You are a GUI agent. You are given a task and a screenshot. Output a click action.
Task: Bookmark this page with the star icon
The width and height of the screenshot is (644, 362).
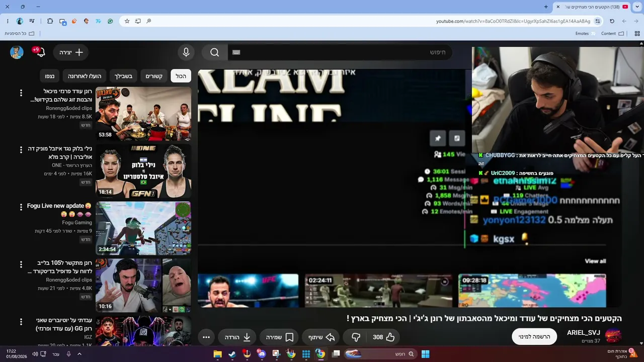(x=127, y=21)
